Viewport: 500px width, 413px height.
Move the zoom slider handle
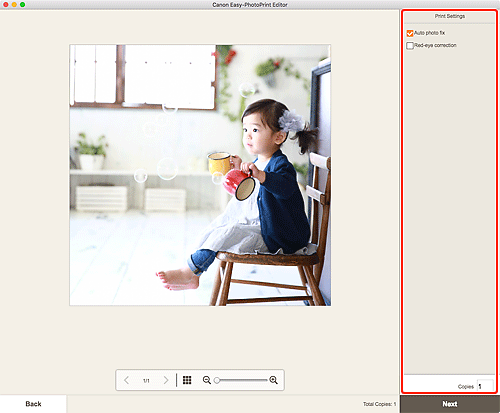[x=217, y=380]
